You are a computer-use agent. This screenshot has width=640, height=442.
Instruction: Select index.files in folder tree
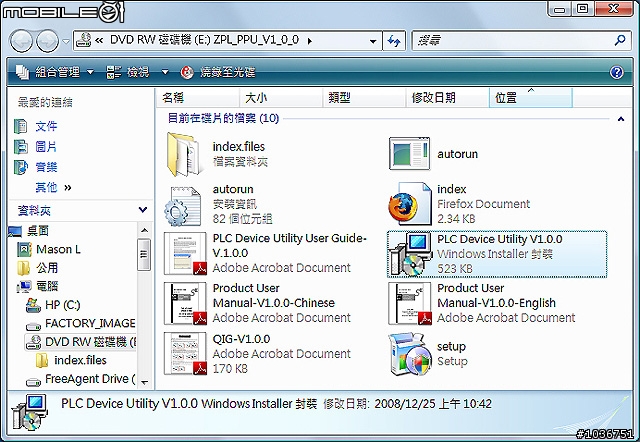80,360
